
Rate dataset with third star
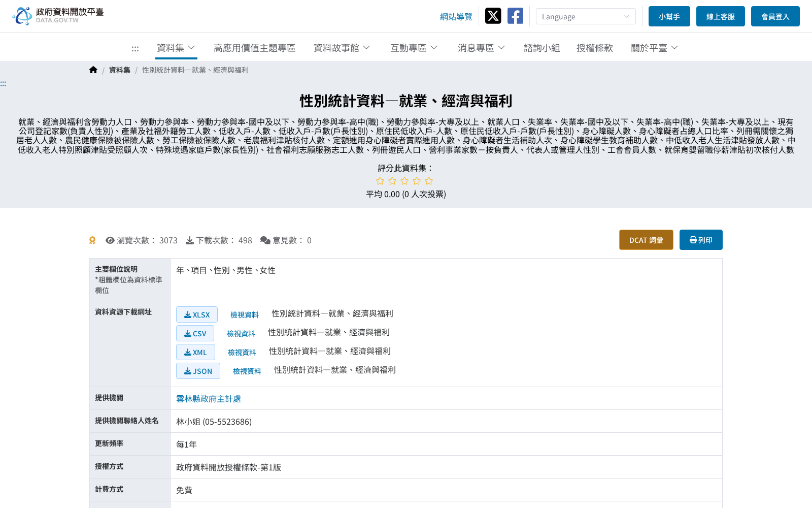(x=404, y=181)
